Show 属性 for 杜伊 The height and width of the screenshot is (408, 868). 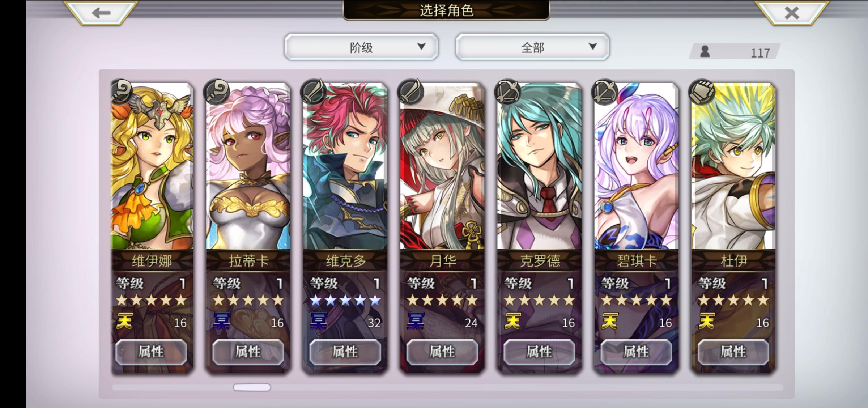[x=733, y=352]
